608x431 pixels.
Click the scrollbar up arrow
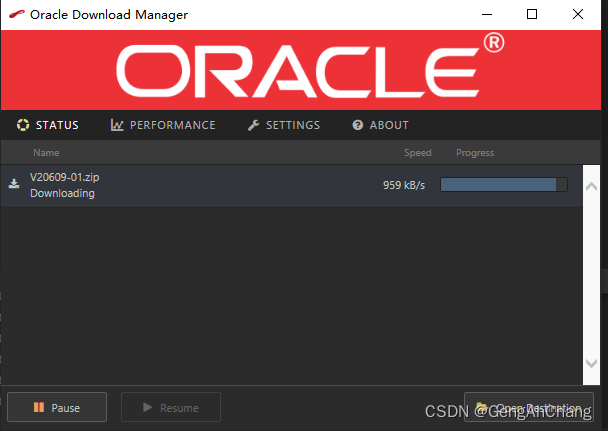click(591, 187)
